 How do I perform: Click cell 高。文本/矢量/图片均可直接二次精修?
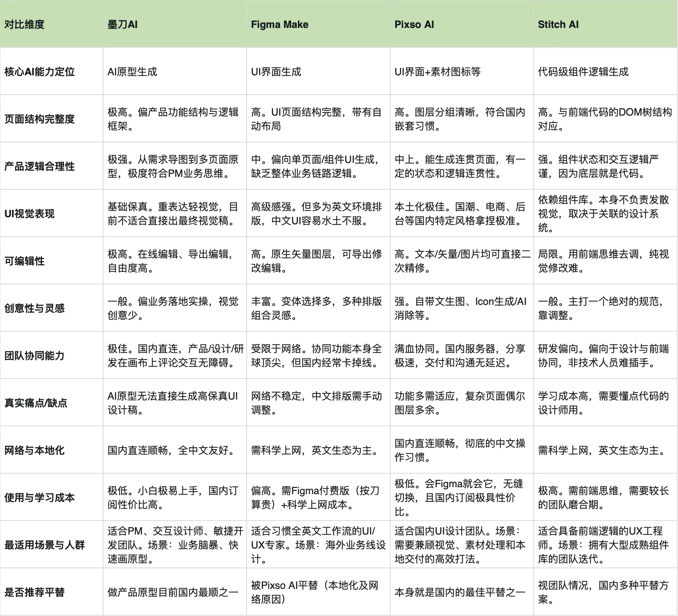[462, 261]
